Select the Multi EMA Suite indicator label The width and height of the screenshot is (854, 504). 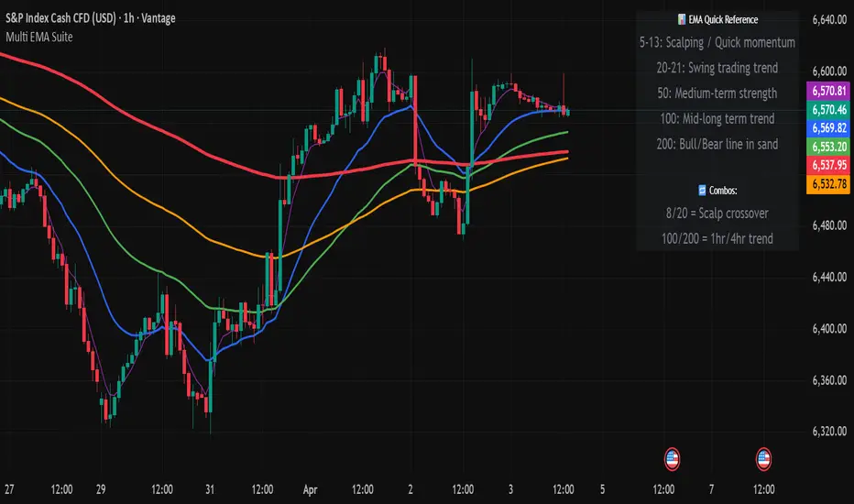point(39,37)
